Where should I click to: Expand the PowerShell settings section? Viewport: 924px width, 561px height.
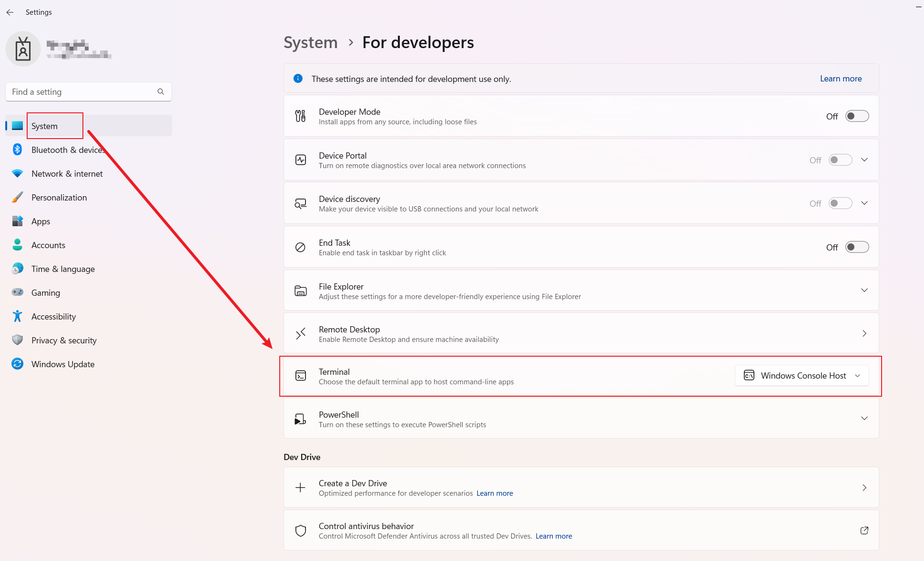pos(864,418)
